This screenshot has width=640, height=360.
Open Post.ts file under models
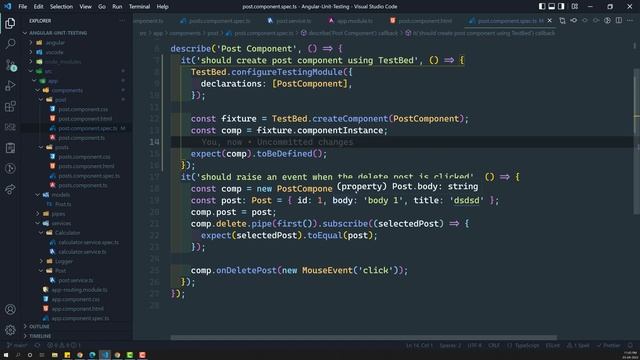[63, 204]
